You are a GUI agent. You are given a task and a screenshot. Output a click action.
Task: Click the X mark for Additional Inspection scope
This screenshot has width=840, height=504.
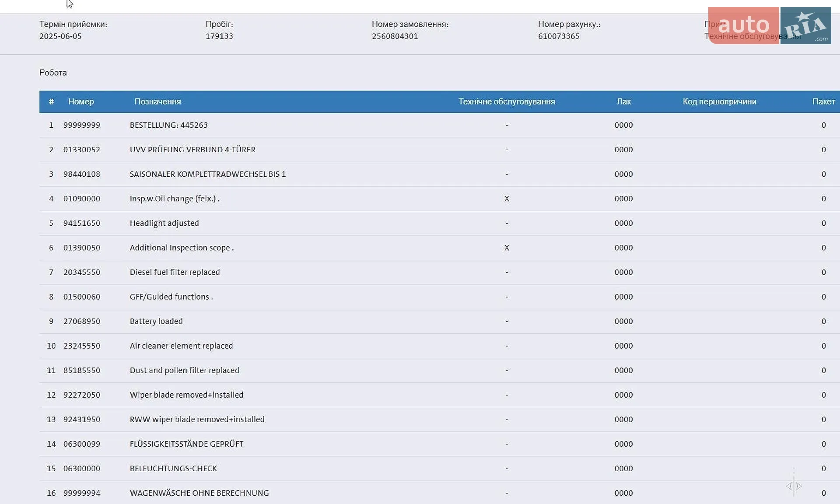click(507, 248)
